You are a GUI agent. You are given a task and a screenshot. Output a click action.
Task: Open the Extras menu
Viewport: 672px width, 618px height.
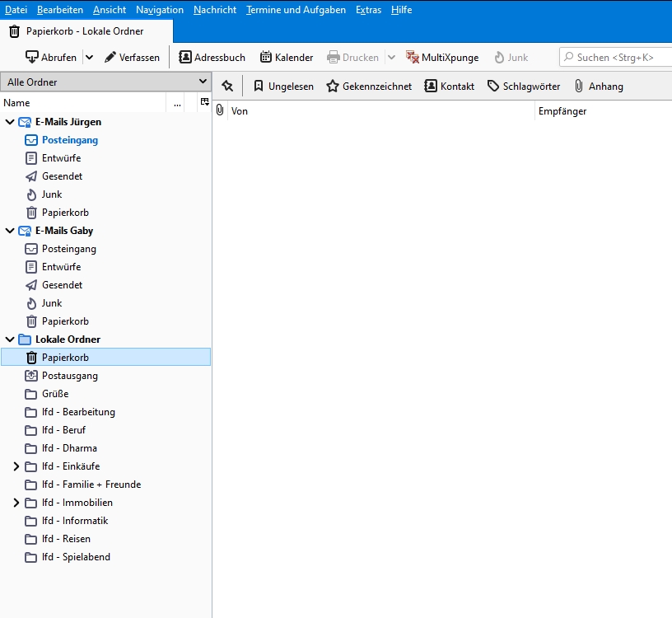click(x=368, y=9)
